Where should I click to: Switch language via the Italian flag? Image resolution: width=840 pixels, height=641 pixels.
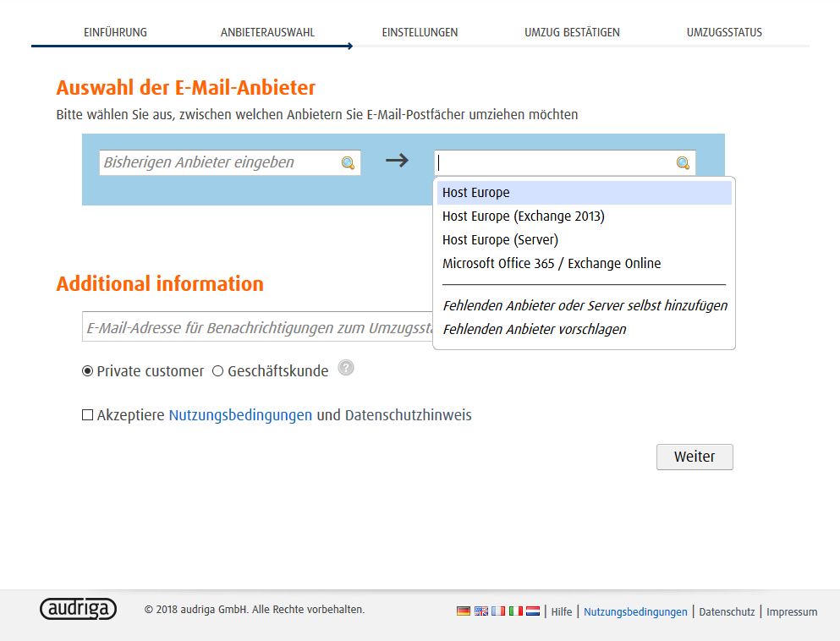point(515,611)
